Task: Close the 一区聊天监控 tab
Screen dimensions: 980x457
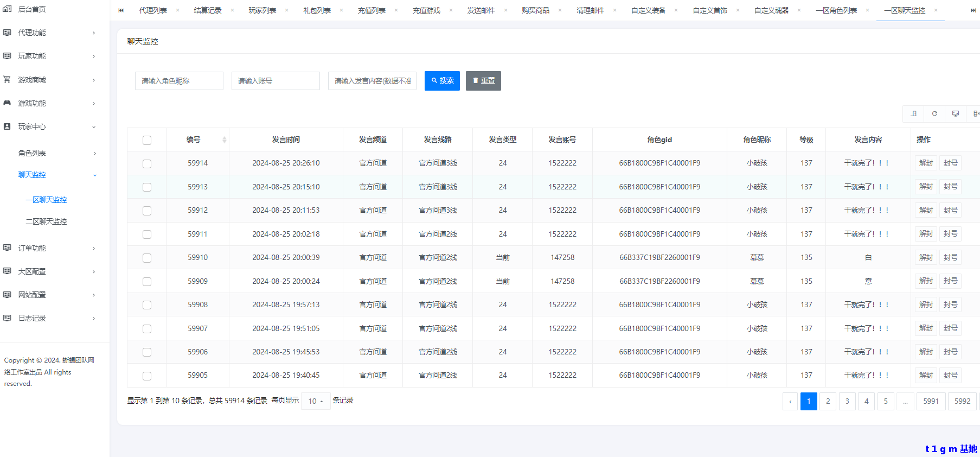Action: (x=936, y=10)
